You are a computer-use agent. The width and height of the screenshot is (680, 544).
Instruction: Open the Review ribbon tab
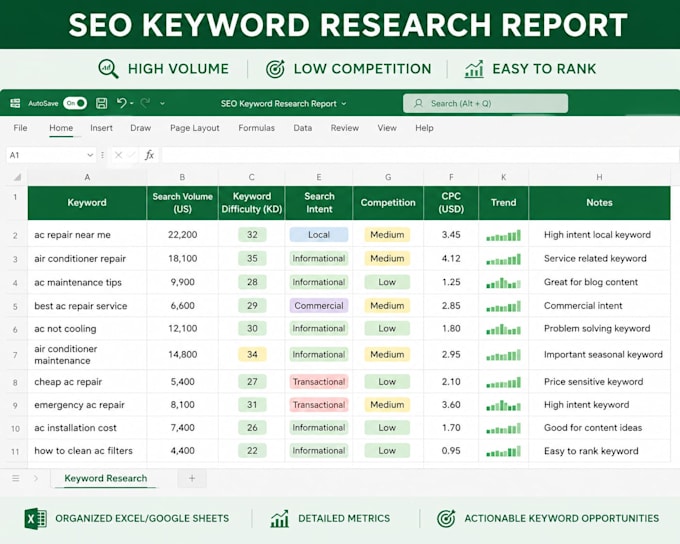(344, 128)
